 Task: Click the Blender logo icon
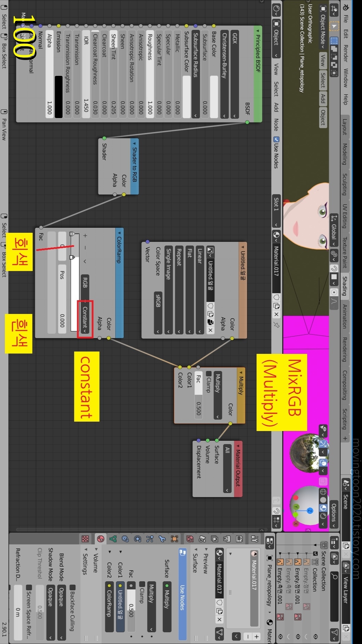click(346, 7)
